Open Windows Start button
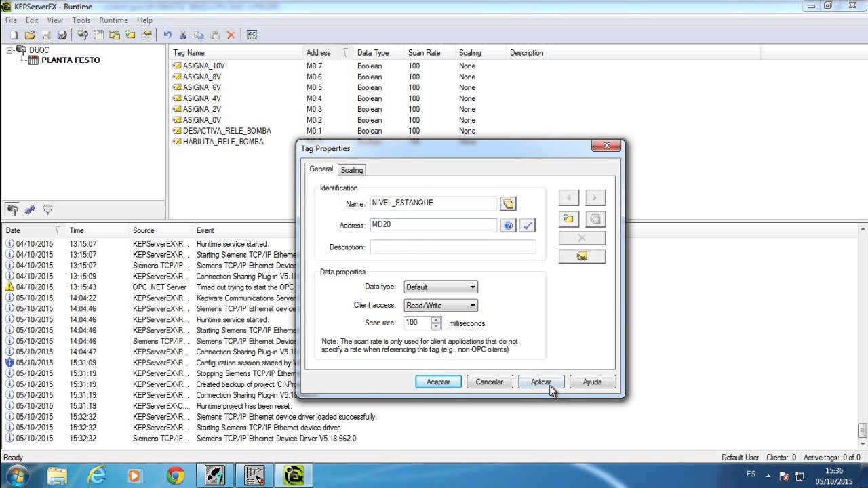 click(18, 475)
